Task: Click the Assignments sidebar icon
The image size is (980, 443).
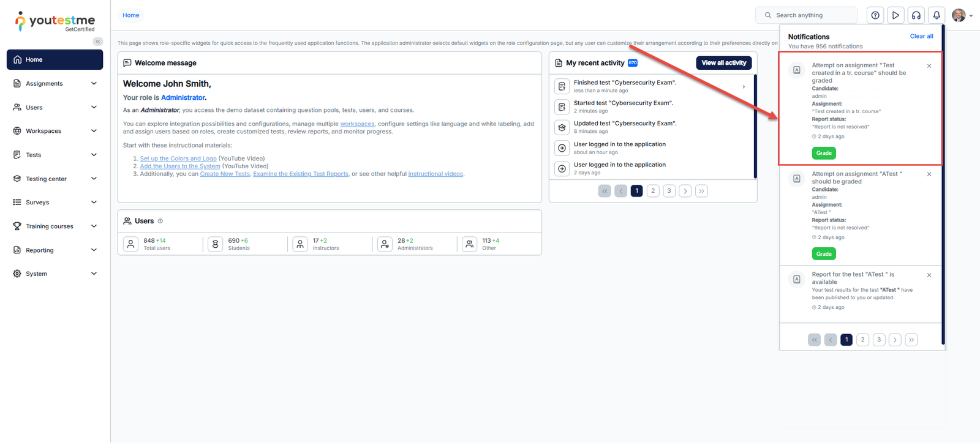Action: [17, 84]
